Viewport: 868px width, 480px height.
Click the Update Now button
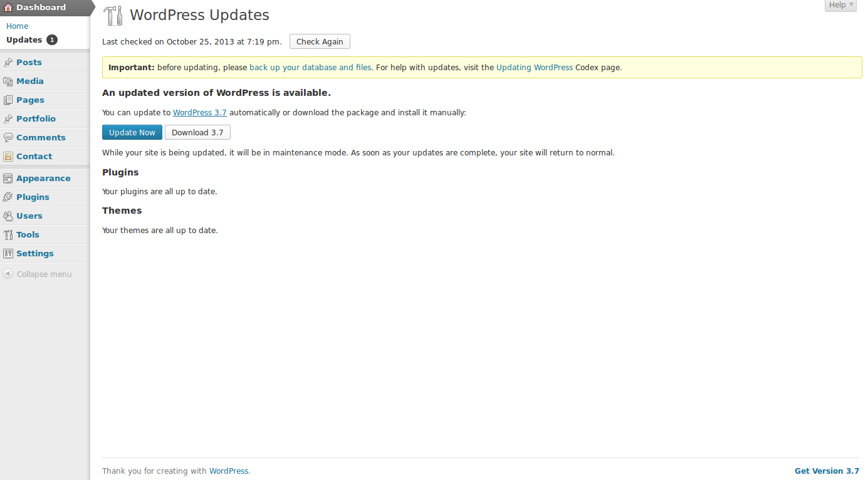(132, 132)
